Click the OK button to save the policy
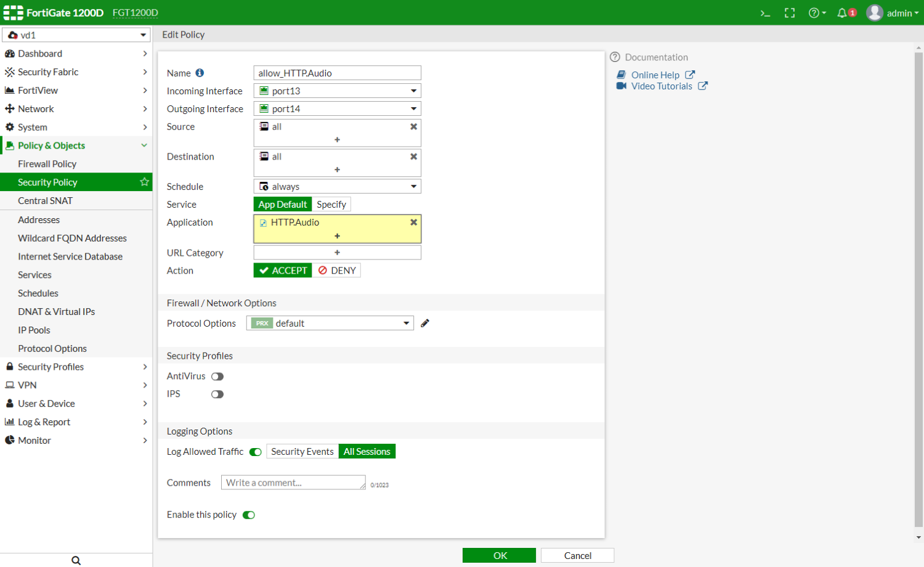924x567 pixels. [x=499, y=555]
